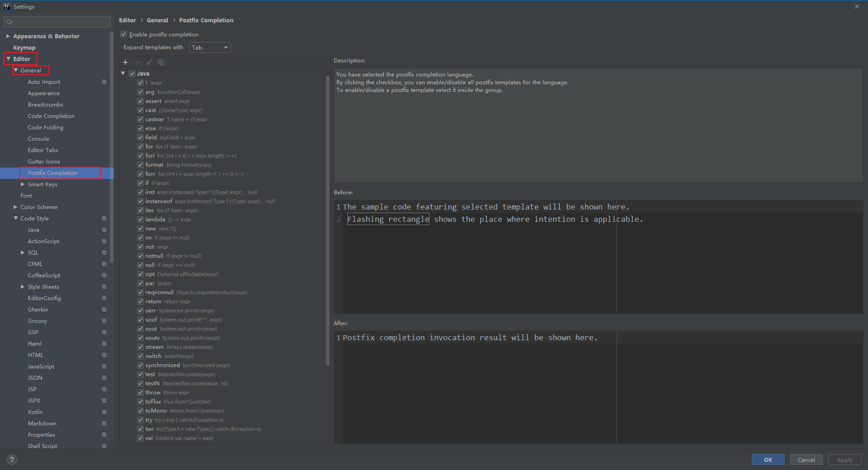Screen dimensions: 868x470
Task: Click the copy settings icon beside Kotlin
Action: pos(104,412)
